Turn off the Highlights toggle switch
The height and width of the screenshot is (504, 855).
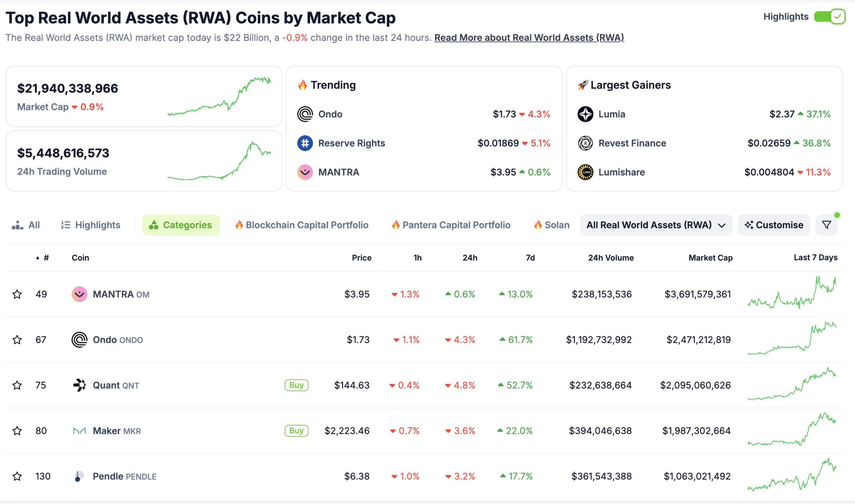[x=829, y=17]
